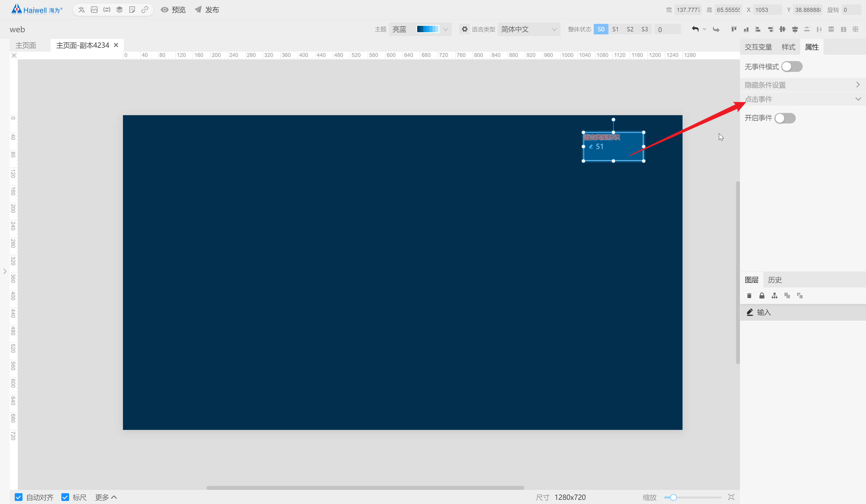866x504 pixels.
Task: Open the image library icon
Action: pyautogui.click(x=94, y=10)
